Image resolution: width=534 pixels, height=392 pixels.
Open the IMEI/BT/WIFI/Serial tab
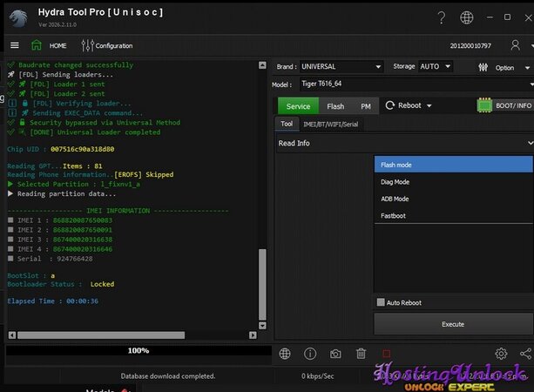[329, 124]
